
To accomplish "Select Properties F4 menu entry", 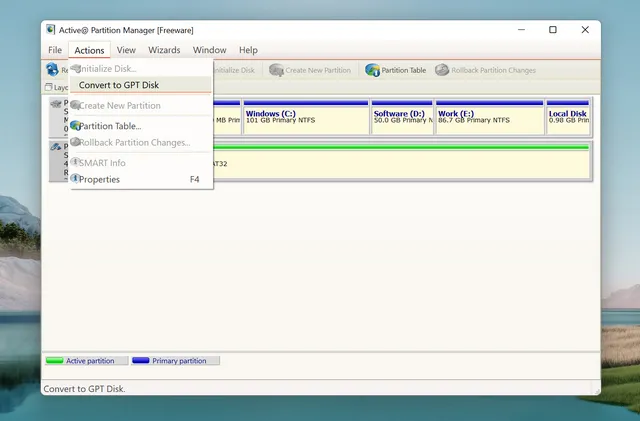I will click(x=141, y=179).
